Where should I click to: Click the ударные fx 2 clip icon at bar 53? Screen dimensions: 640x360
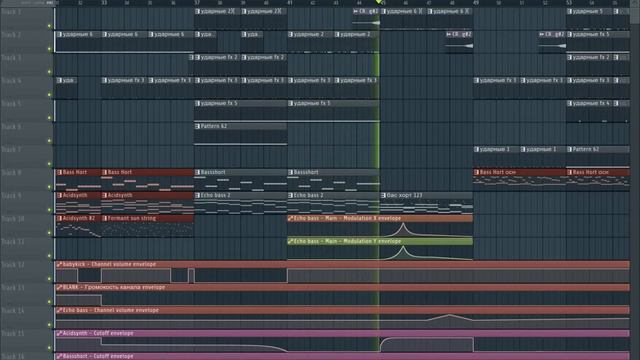click(569, 58)
